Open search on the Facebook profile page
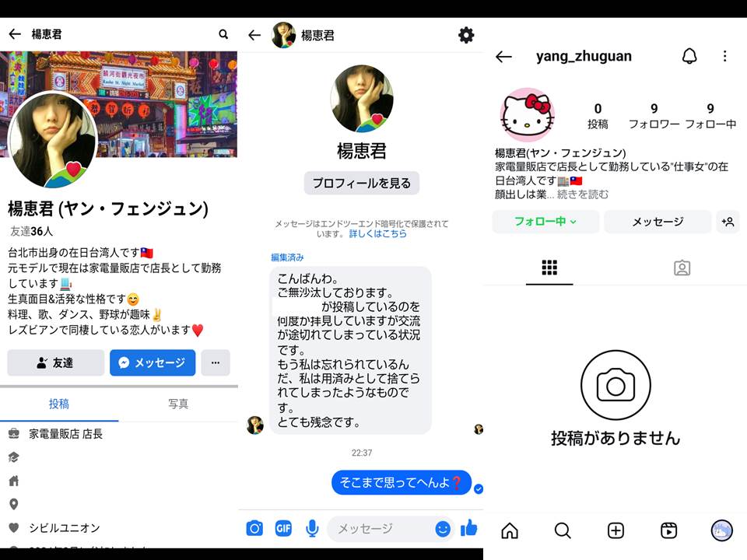The height and width of the screenshot is (560, 747). click(x=223, y=33)
